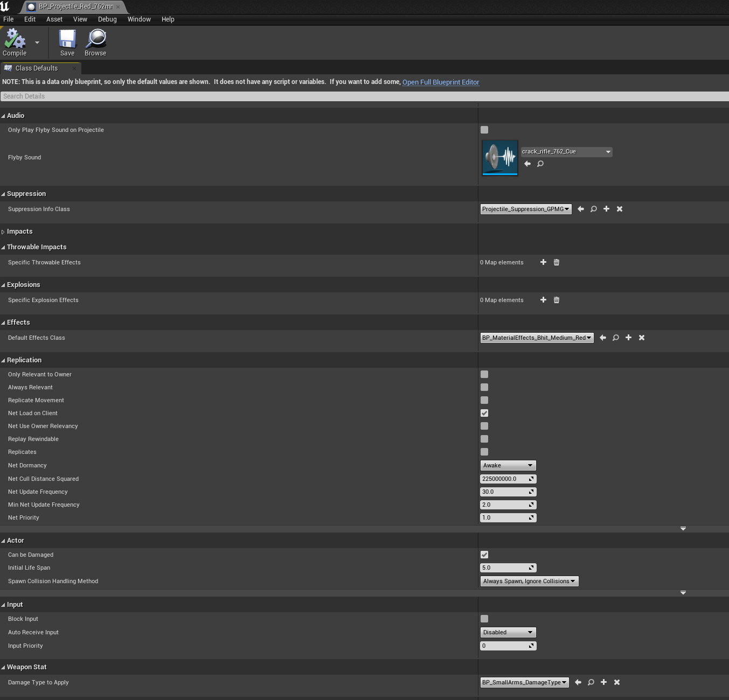Empty Specific Explosion Effects map
The width and height of the screenshot is (729, 700).
pyautogui.click(x=557, y=300)
